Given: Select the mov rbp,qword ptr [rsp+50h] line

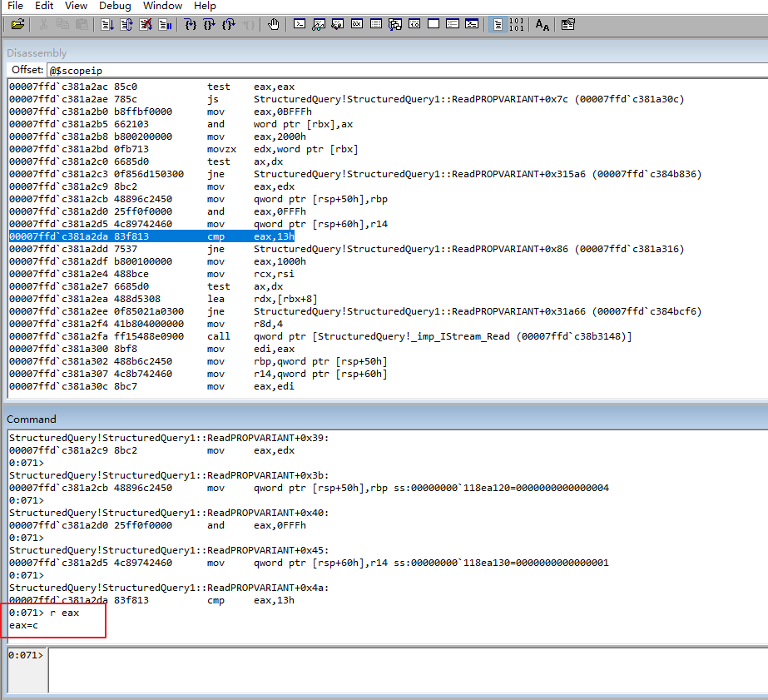Looking at the screenshot, I should point(198,361).
